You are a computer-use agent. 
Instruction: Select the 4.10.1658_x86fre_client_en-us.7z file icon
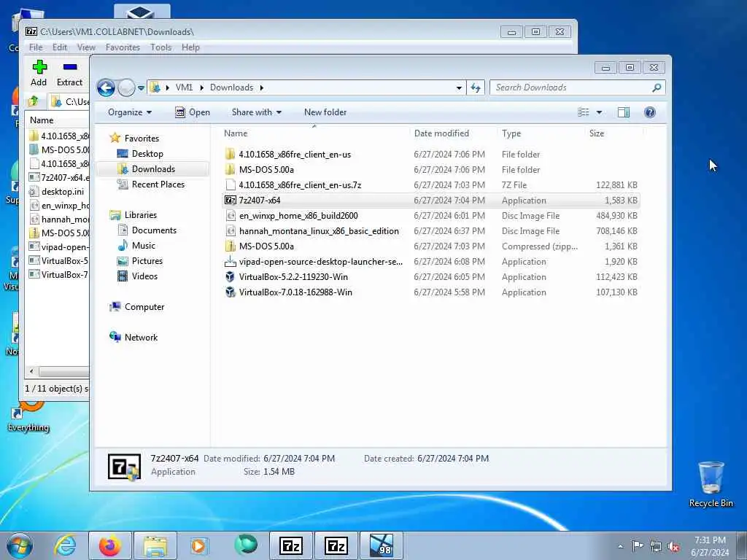pyautogui.click(x=231, y=185)
